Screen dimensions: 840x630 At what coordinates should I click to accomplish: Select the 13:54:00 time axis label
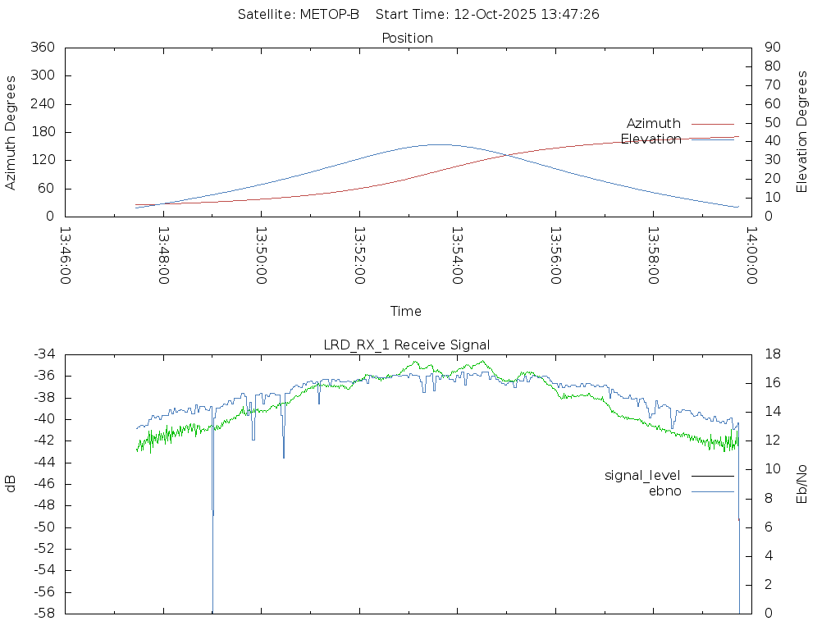[x=456, y=256]
